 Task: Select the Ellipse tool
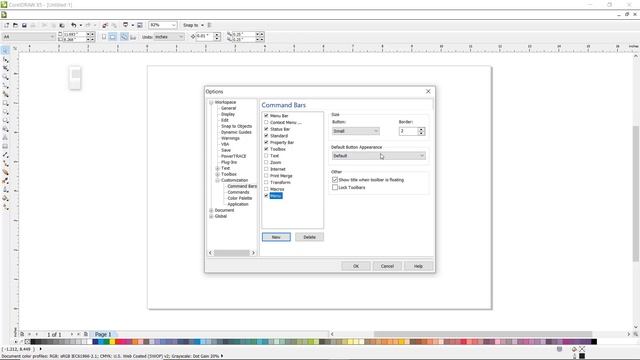(x=5, y=112)
